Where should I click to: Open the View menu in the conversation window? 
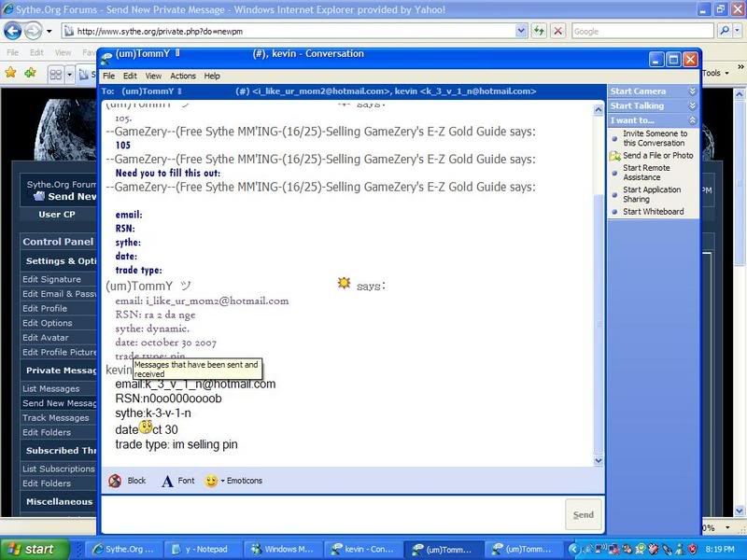pos(153,76)
